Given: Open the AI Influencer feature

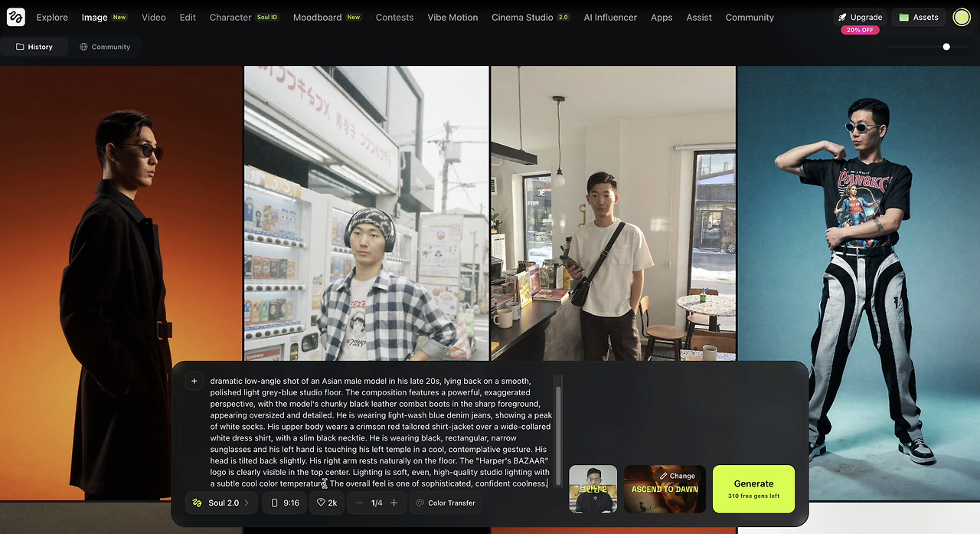Looking at the screenshot, I should point(609,17).
